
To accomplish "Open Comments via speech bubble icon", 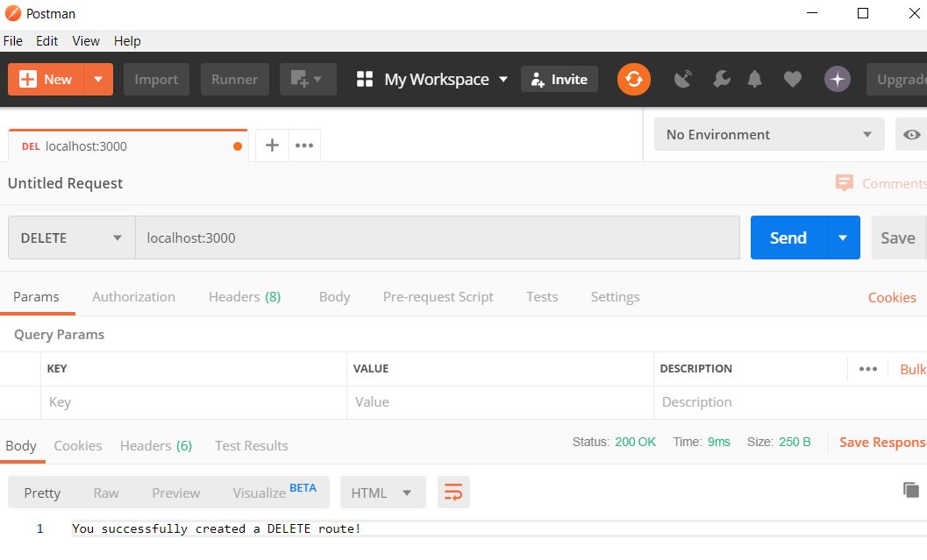I will pos(845,183).
